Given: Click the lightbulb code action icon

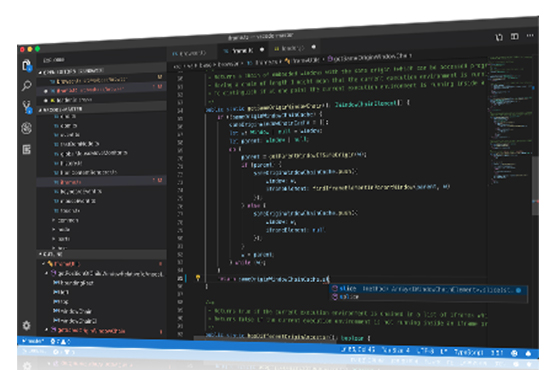Looking at the screenshot, I should pyautogui.click(x=198, y=278).
